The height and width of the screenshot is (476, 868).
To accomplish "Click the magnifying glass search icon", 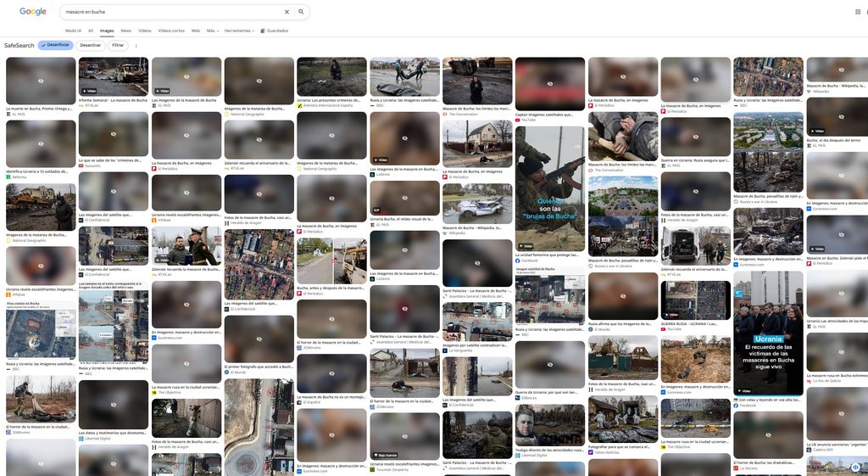I will coord(301,12).
